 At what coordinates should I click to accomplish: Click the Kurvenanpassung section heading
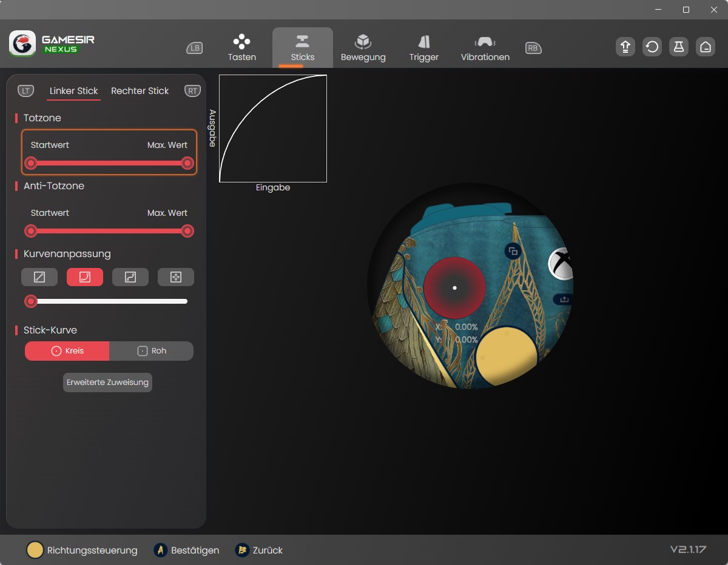coord(67,254)
